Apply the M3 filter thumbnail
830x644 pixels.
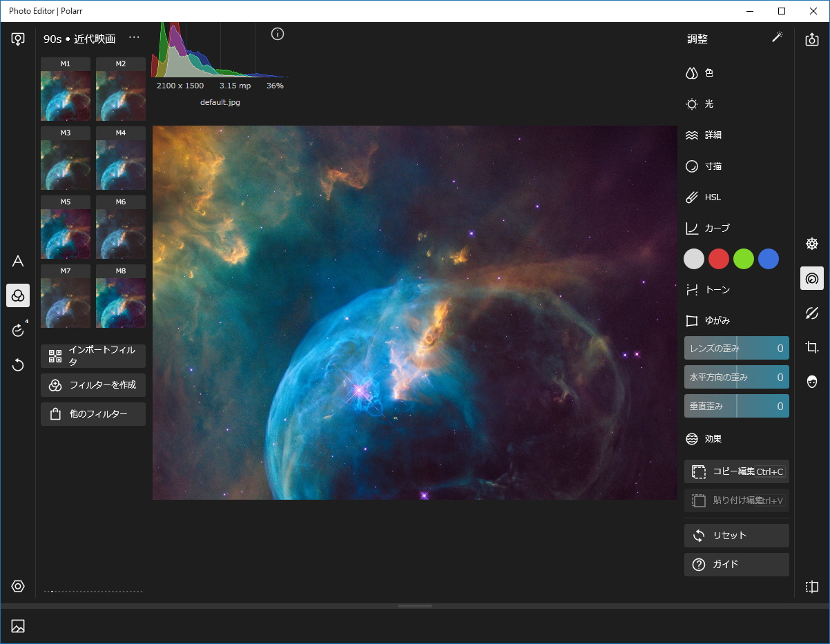[65, 164]
